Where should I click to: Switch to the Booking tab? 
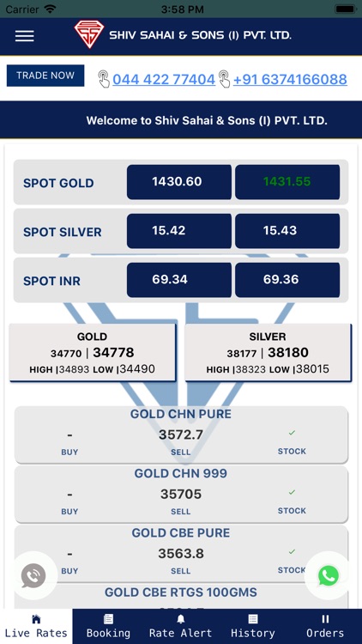pyautogui.click(x=108, y=626)
